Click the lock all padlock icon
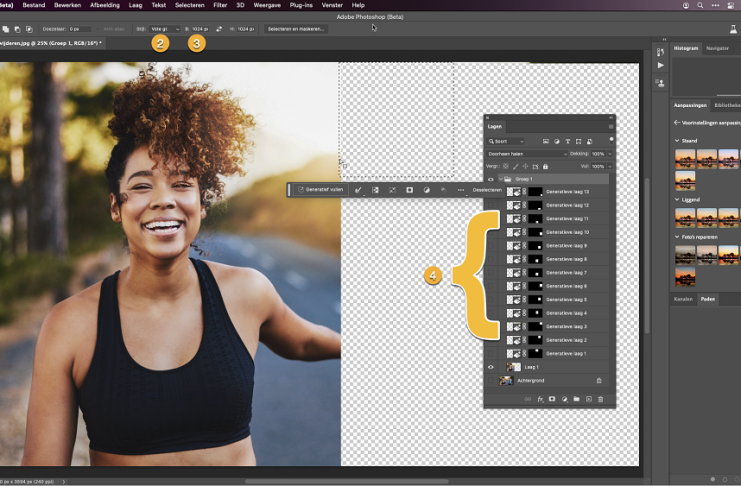This screenshot has height=486, width=741. [545, 166]
